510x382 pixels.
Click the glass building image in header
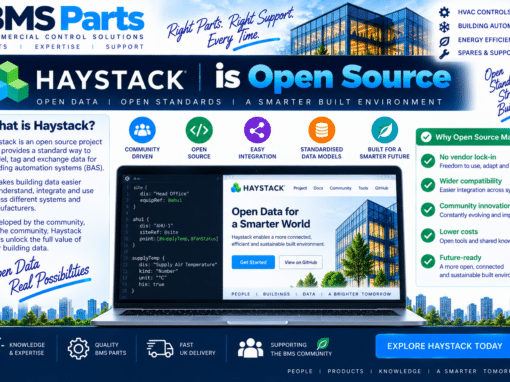pos(363,29)
